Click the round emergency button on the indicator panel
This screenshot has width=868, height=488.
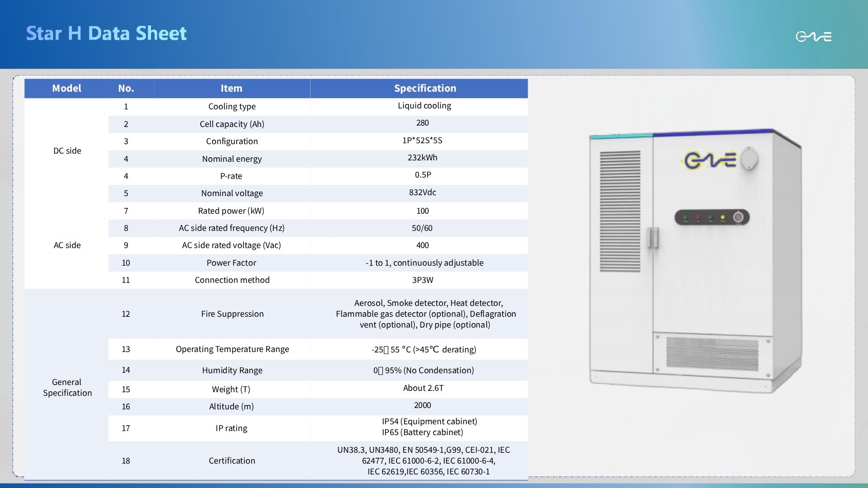(x=738, y=217)
